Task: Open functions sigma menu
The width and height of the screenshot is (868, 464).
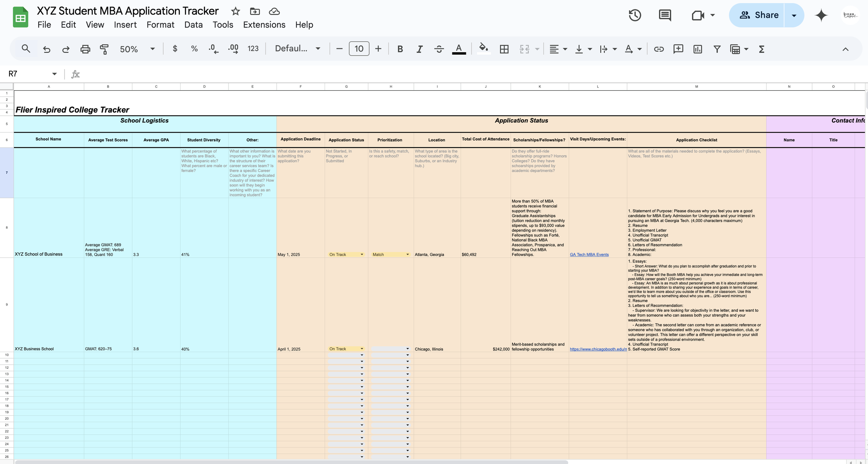Action: click(761, 49)
